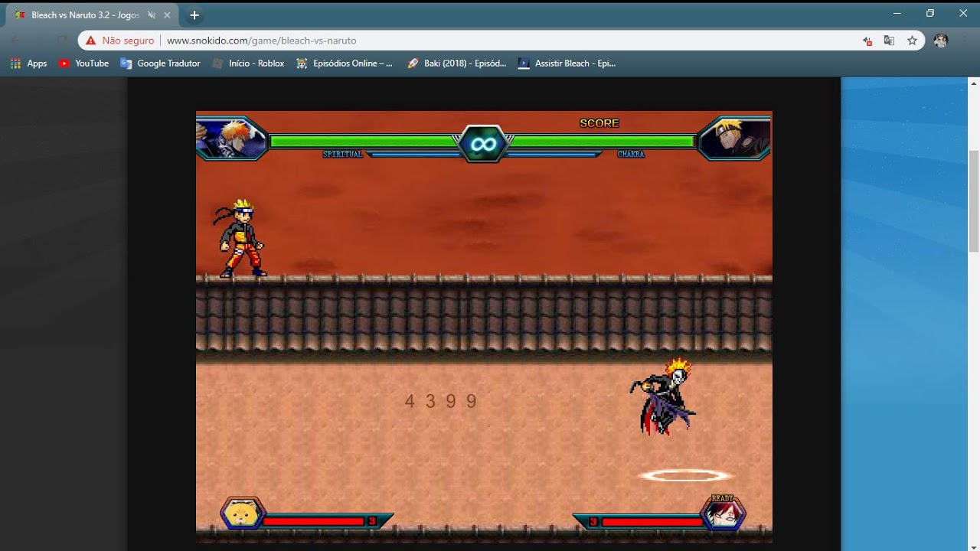The image size is (980, 551).
Task: Close the Bleach vs Naruto tab
Action: (167, 15)
